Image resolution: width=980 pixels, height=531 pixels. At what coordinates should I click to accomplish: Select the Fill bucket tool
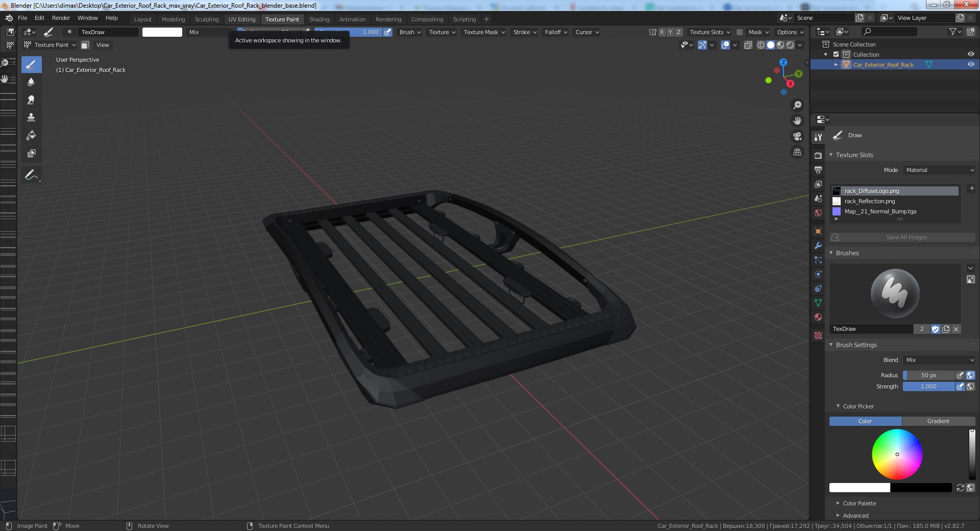click(31, 135)
